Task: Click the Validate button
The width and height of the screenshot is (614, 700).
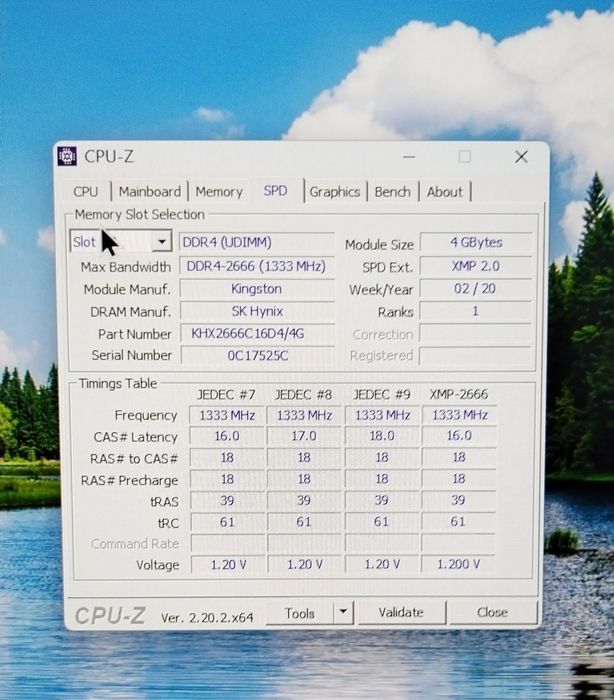Action: point(401,612)
